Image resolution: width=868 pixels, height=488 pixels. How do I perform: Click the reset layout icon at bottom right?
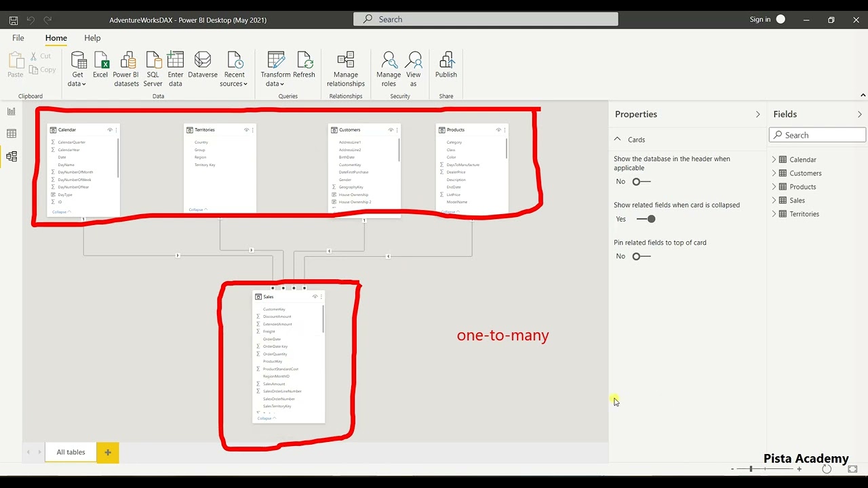pos(827,469)
